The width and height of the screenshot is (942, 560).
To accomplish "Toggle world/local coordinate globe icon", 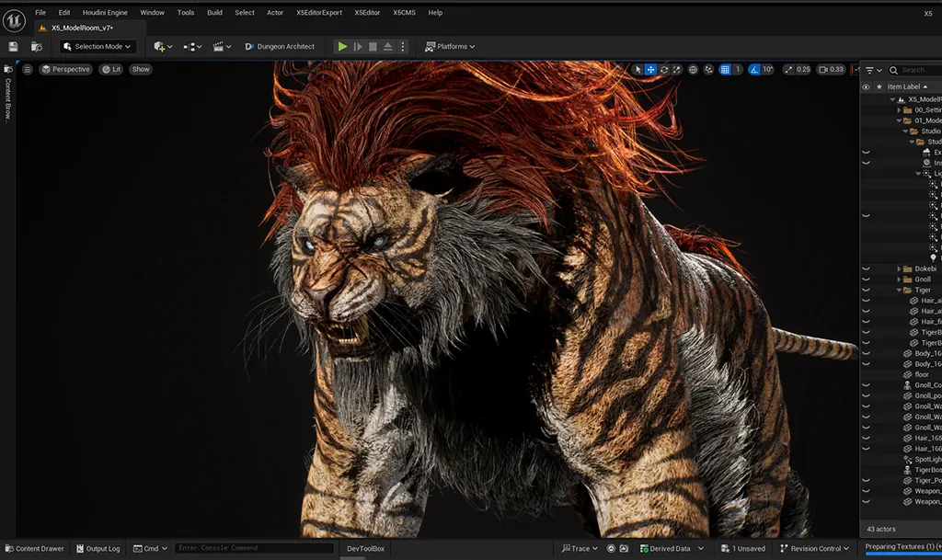I will (693, 70).
